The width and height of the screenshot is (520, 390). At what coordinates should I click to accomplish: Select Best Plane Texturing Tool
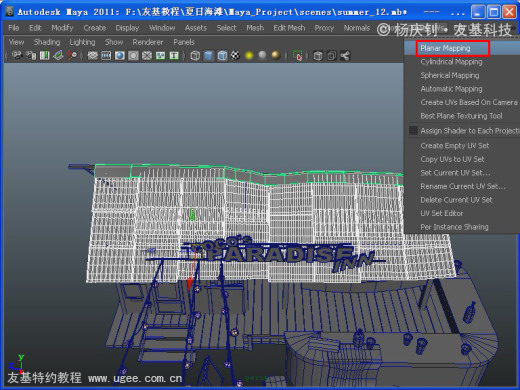click(x=461, y=116)
